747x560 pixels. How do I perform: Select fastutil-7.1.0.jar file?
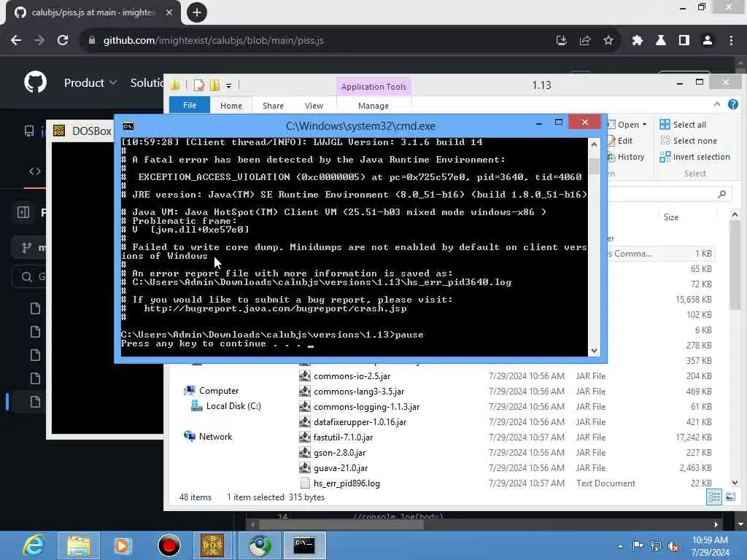pos(343,437)
